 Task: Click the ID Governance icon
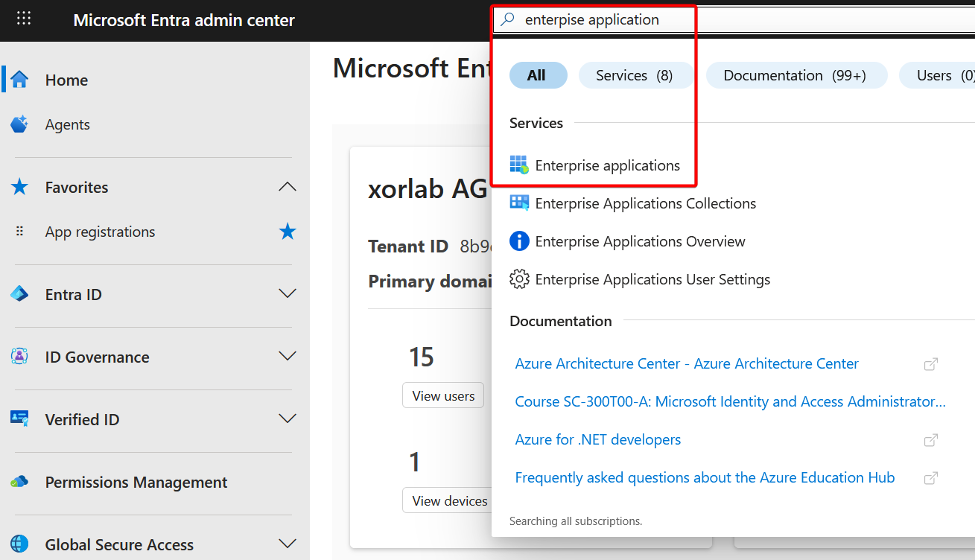20,357
